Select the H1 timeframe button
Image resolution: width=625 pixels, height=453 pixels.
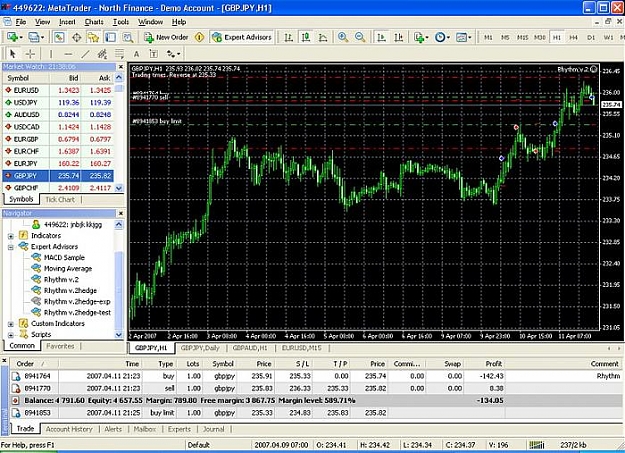click(557, 37)
